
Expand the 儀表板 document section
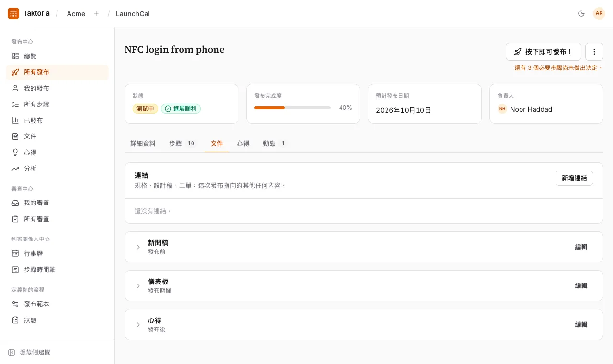point(138,286)
